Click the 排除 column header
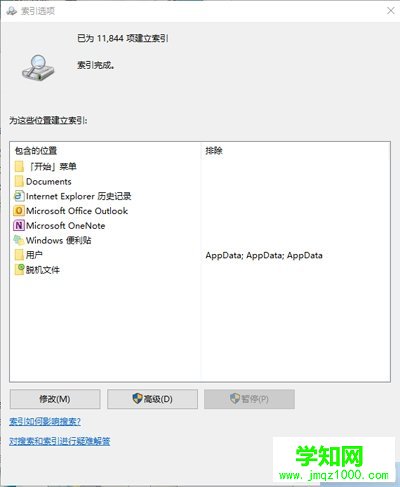Screen dimensions: 400x487 [214, 151]
